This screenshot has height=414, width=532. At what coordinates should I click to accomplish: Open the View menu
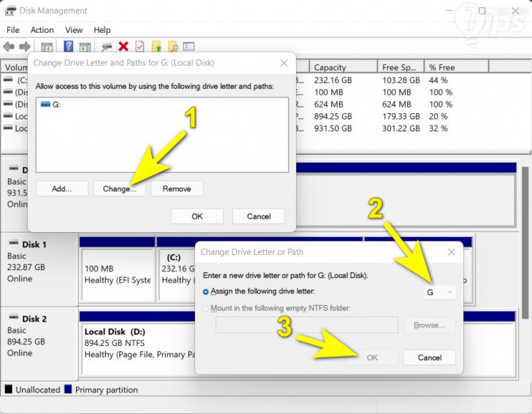click(x=74, y=30)
